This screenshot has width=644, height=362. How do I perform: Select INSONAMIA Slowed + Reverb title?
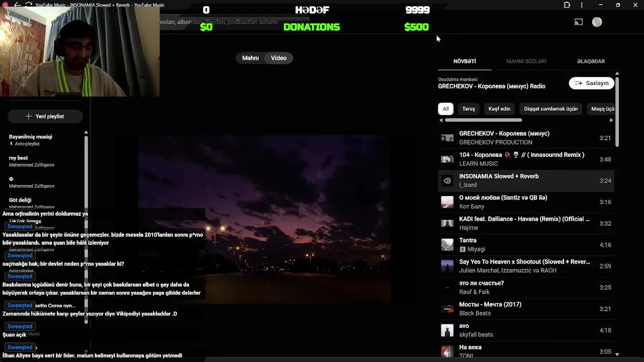[x=499, y=176]
